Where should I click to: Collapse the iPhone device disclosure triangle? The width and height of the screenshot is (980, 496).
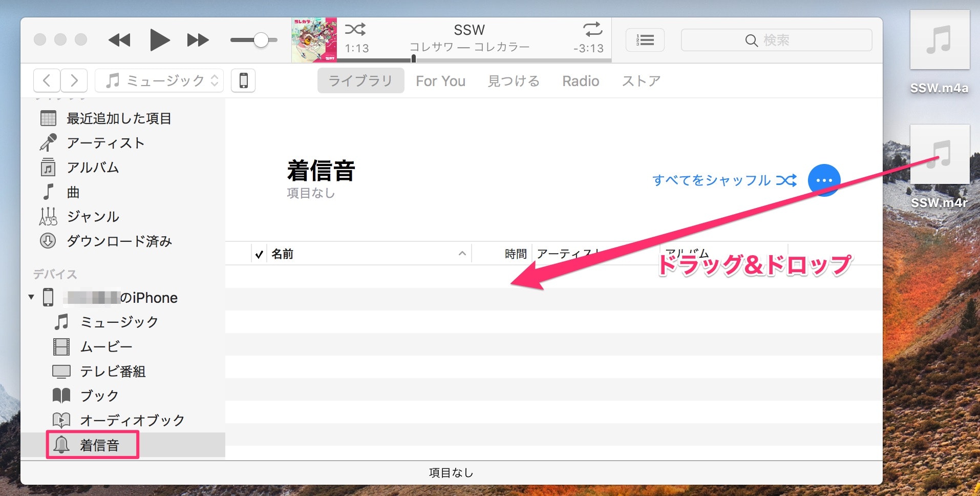[31, 297]
